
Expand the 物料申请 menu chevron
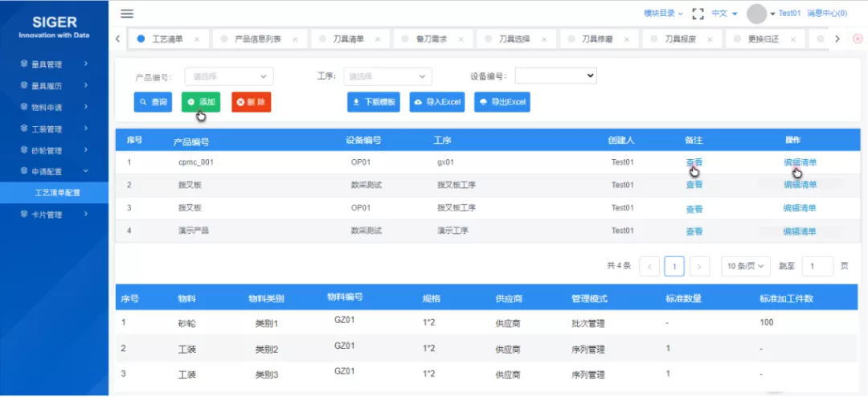click(86, 106)
